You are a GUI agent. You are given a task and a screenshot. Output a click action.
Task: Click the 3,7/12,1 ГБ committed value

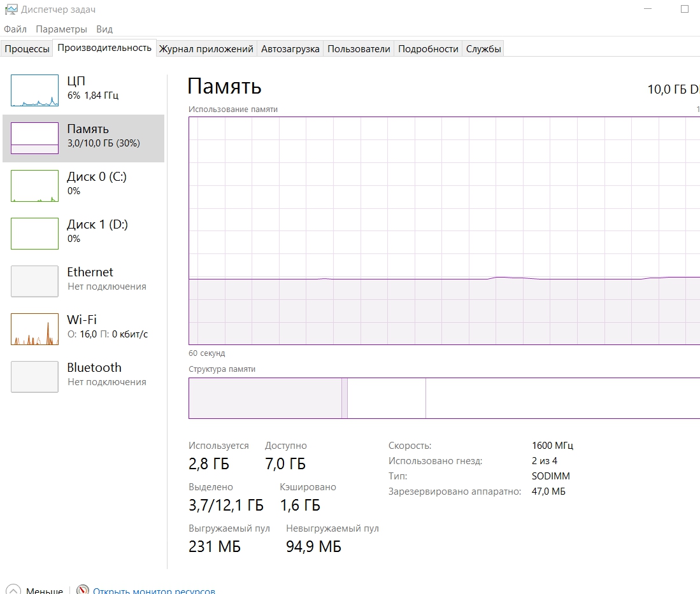click(x=226, y=506)
